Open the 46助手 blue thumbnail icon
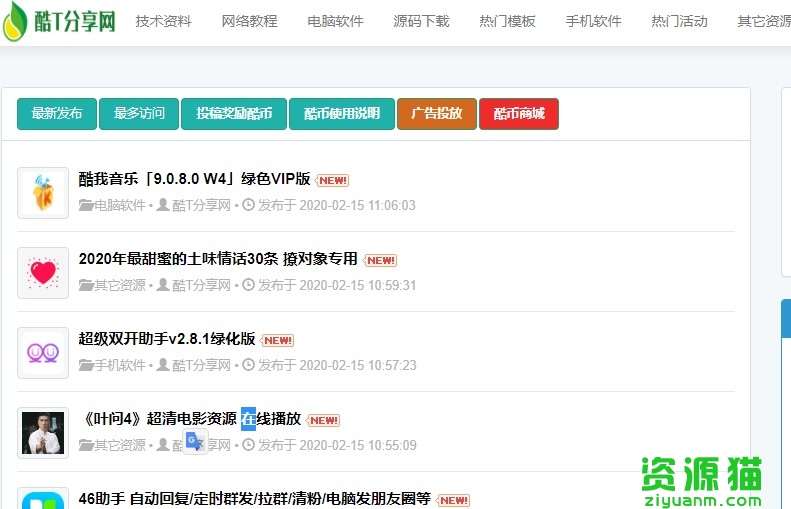This screenshot has height=509, width=791. [43, 499]
